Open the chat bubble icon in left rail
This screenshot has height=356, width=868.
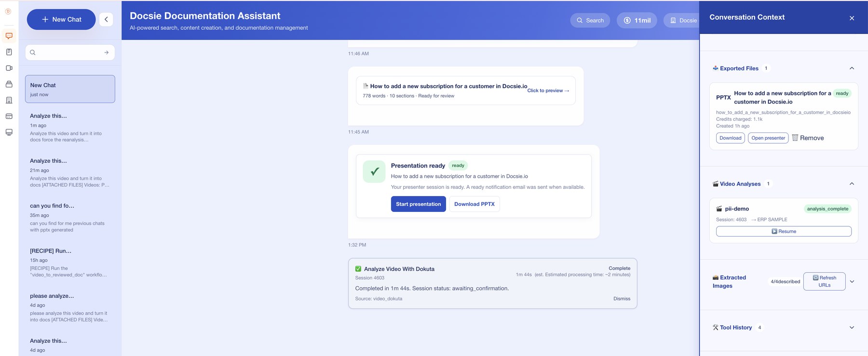9,36
